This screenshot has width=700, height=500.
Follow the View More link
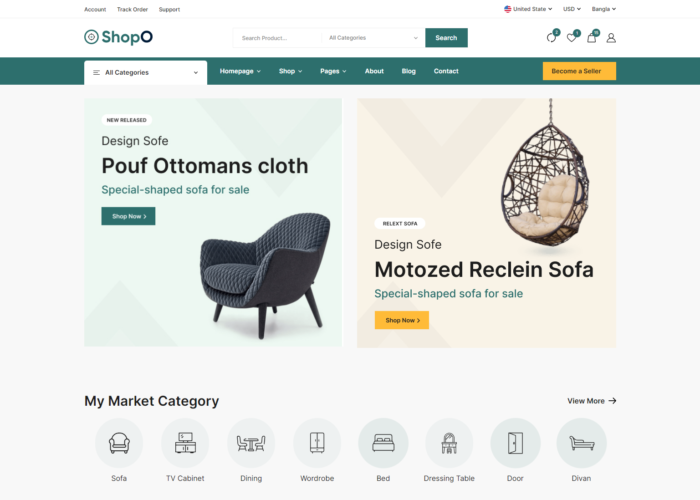[592, 401]
